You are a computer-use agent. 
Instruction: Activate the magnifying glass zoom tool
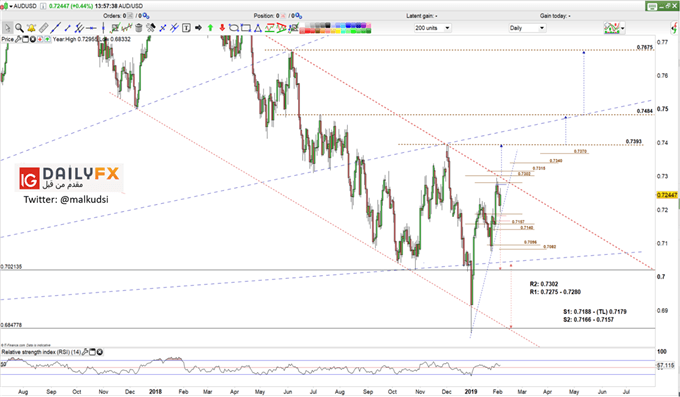coord(19,28)
